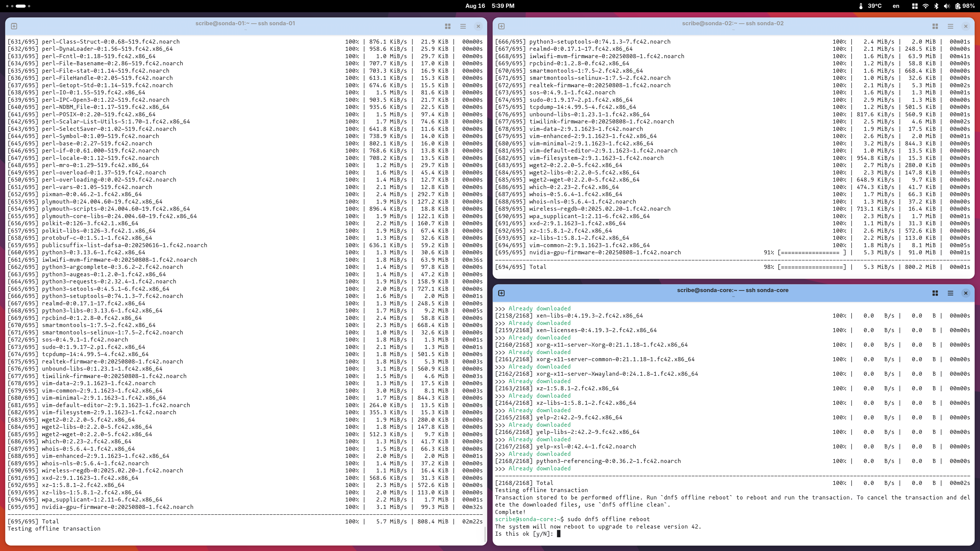
Task: Open hamburger menu of sonda-01 terminal
Action: click(463, 26)
